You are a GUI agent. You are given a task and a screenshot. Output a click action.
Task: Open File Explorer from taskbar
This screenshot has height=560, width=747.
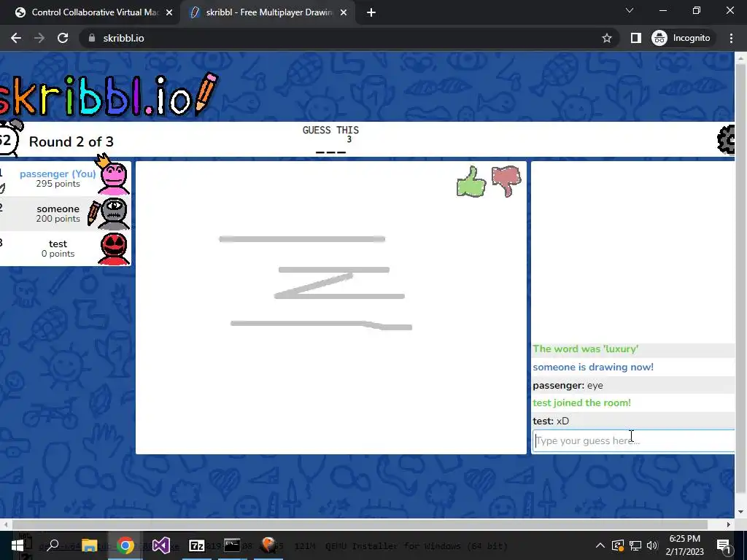click(89, 545)
